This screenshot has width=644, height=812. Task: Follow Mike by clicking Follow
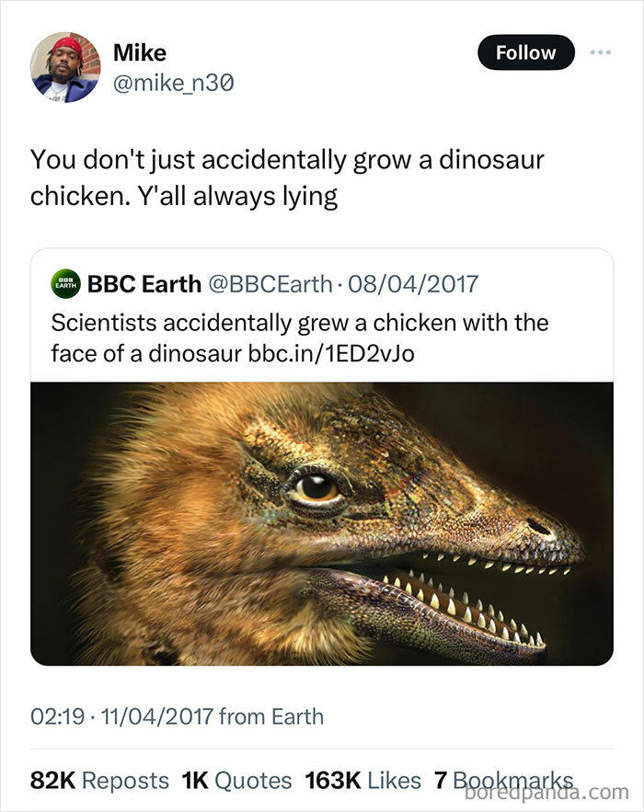(x=525, y=52)
